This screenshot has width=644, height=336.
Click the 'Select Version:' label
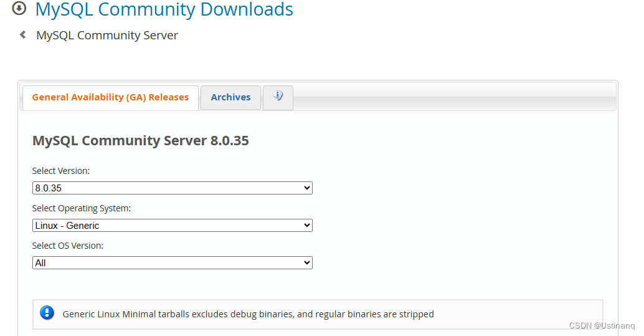coord(61,171)
